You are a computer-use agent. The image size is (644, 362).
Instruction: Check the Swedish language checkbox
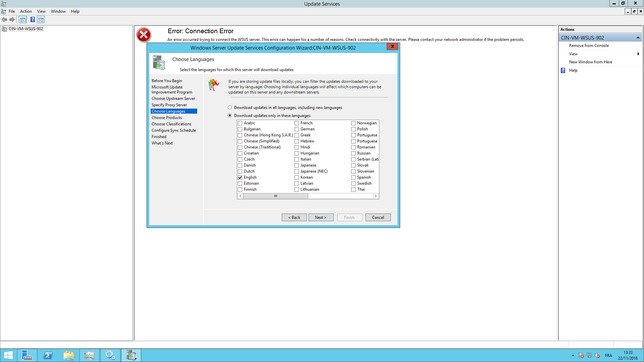tap(354, 184)
